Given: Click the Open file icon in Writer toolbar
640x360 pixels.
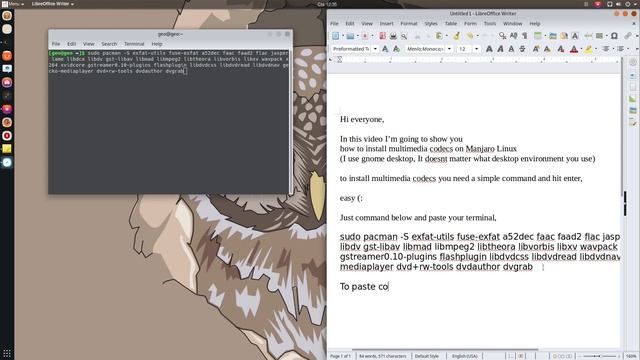Looking at the screenshot, I should 350,36.
